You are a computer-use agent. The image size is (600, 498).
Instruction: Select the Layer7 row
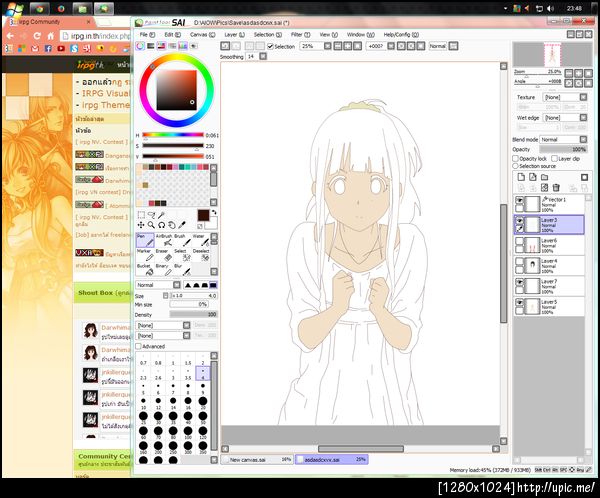click(549, 286)
